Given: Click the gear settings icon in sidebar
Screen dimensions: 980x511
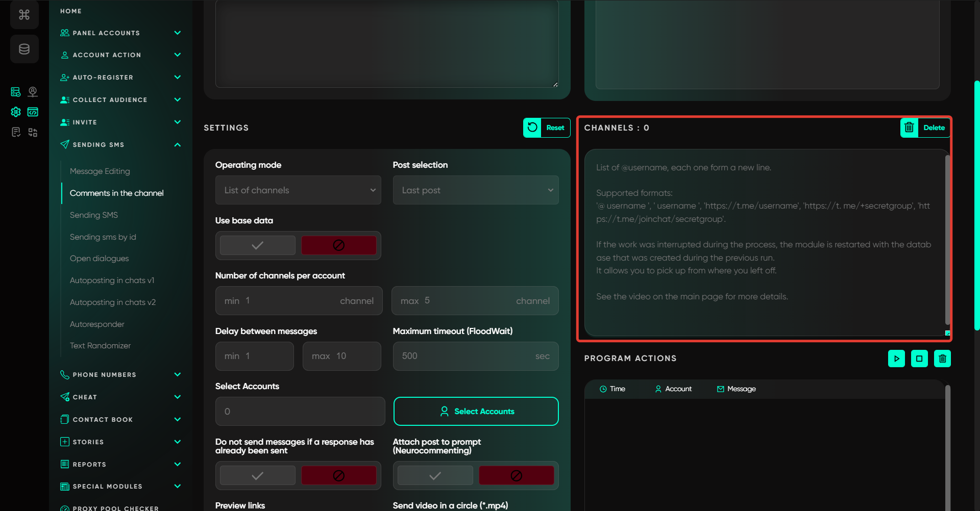Looking at the screenshot, I should click(x=16, y=112).
